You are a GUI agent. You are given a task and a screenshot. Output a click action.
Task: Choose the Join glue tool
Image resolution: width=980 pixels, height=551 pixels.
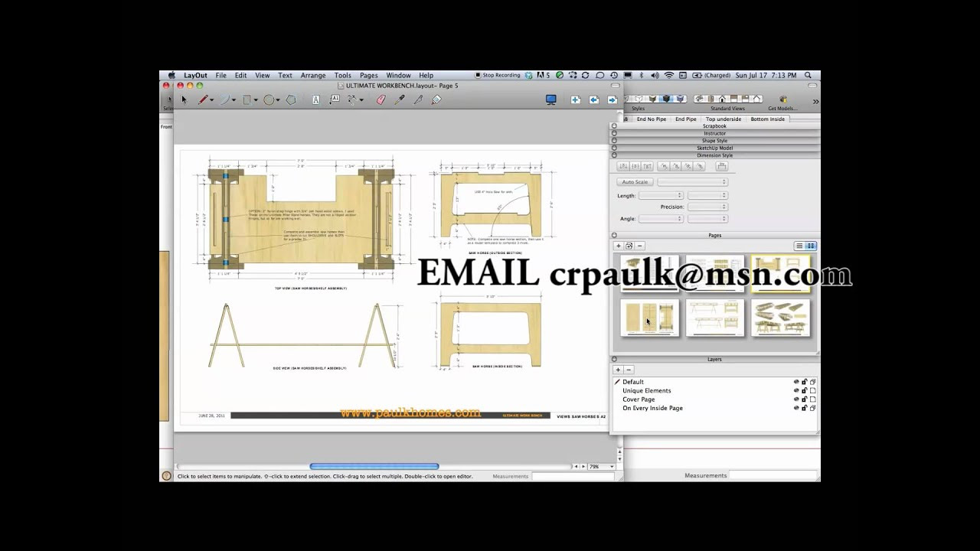pos(436,99)
